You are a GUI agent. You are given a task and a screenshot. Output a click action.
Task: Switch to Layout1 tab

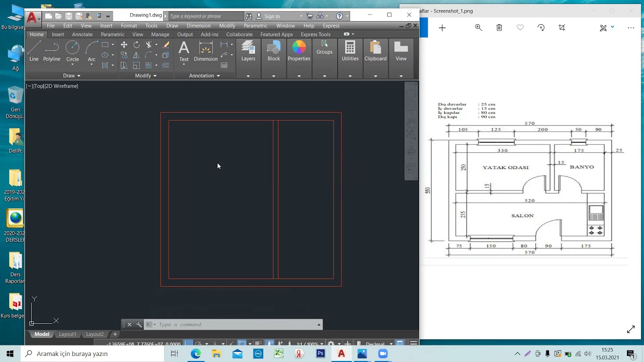click(67, 334)
